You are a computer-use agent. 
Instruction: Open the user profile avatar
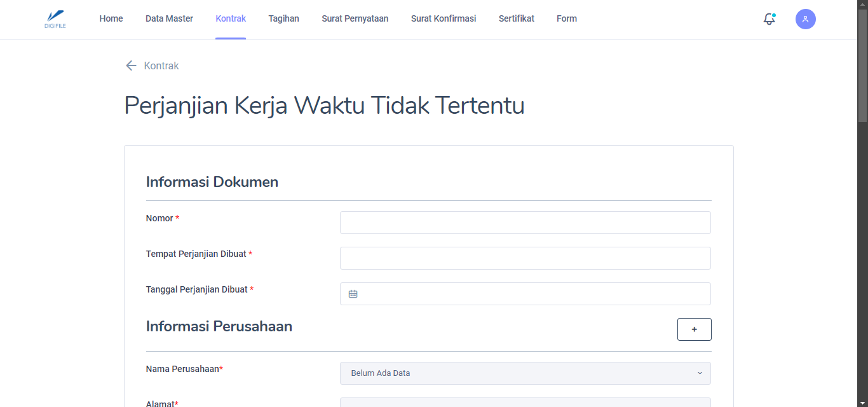point(805,19)
